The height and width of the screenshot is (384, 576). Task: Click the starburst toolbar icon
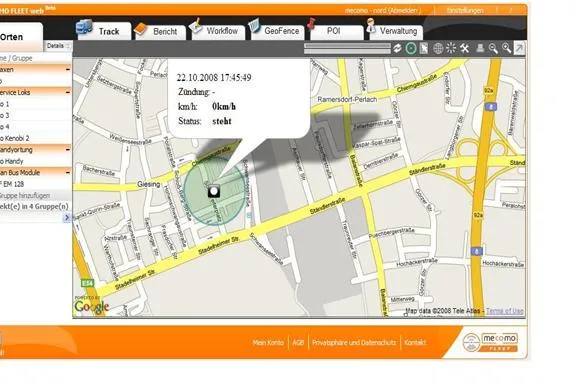click(x=451, y=48)
